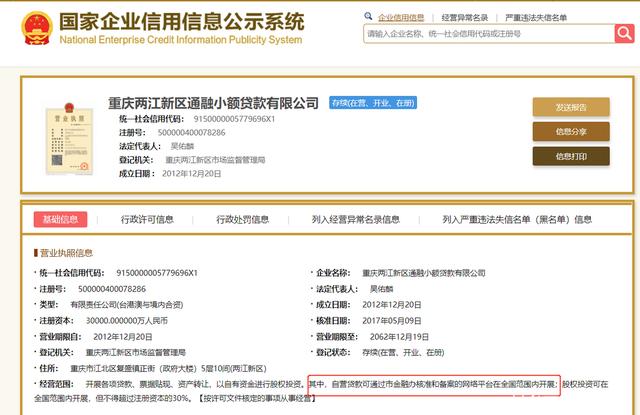The height and width of the screenshot is (415, 640).
Task: Open the business license thumbnail image
Action: pyautogui.click(x=69, y=139)
